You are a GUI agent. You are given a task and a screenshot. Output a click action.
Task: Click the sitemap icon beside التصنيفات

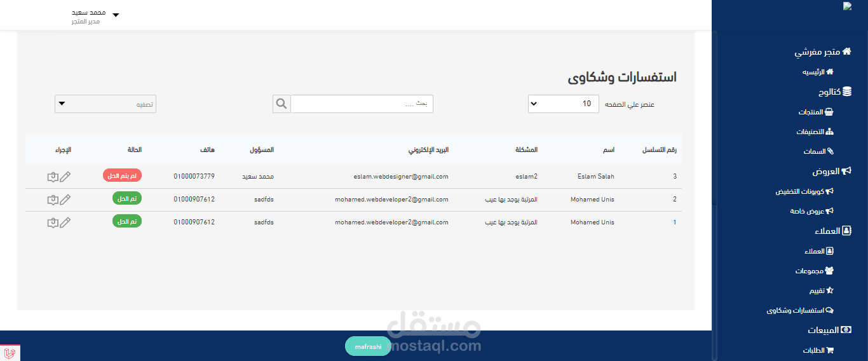(x=829, y=132)
